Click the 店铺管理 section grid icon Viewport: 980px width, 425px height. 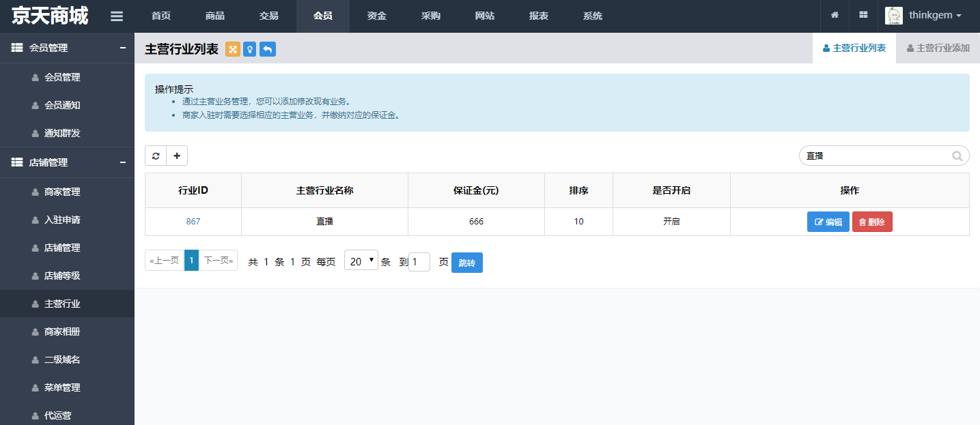17,162
